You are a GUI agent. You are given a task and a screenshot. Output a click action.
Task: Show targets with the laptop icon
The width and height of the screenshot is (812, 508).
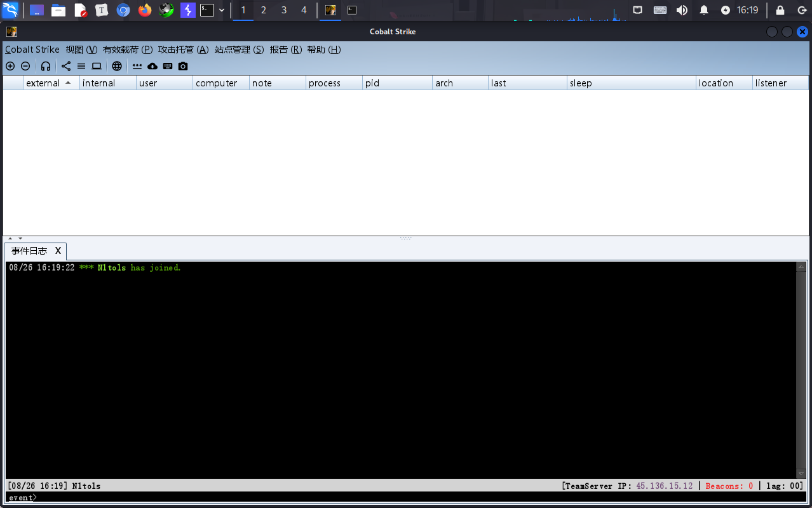[x=97, y=66]
